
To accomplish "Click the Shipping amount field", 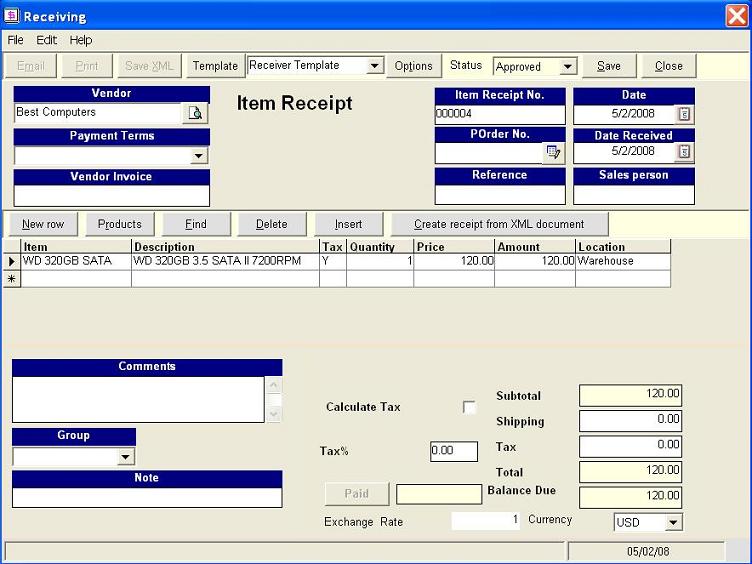I will tap(630, 421).
